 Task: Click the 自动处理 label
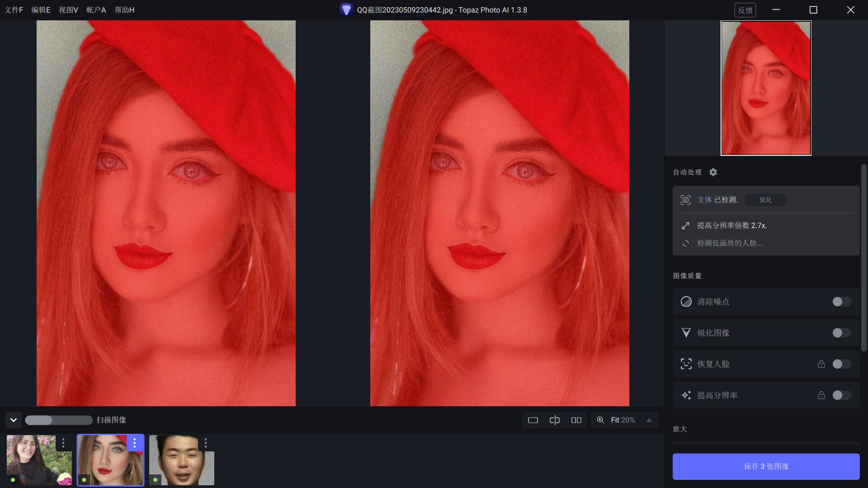coord(687,172)
